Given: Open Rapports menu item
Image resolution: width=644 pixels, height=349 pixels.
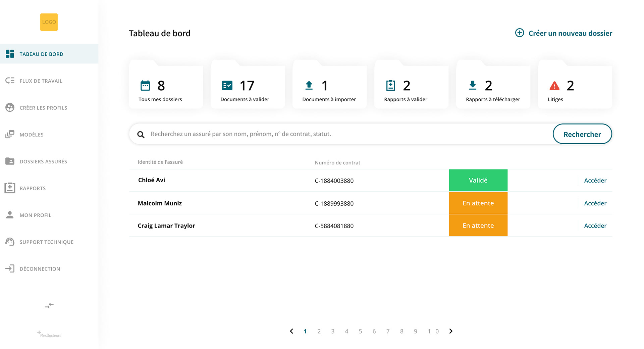Looking at the screenshot, I should pos(49,188).
